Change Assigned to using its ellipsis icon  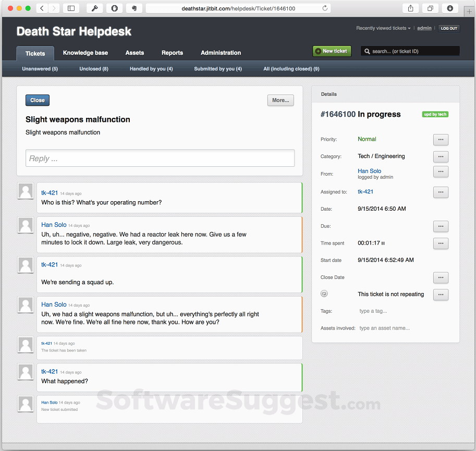(441, 192)
